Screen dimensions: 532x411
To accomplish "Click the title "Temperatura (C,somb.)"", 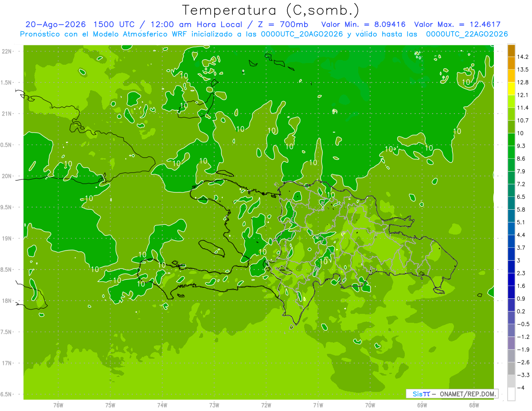I will pyautogui.click(x=270, y=10).
